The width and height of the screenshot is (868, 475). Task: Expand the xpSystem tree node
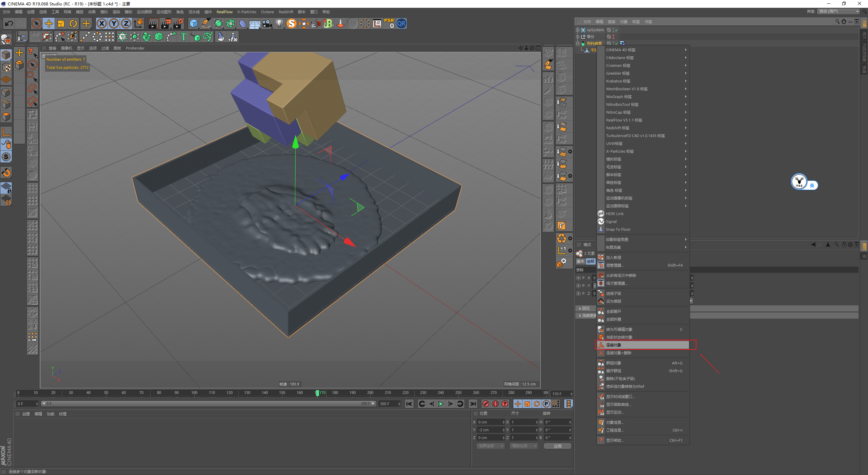pyautogui.click(x=578, y=30)
